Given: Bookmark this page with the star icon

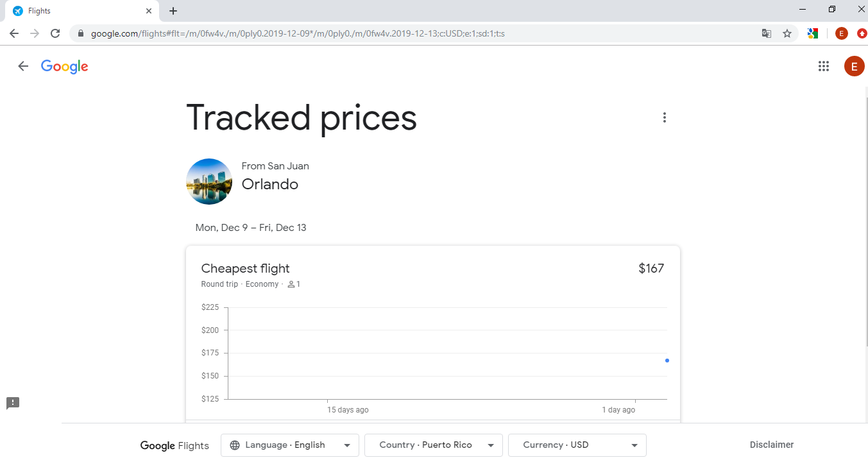Looking at the screenshot, I should click(x=787, y=33).
